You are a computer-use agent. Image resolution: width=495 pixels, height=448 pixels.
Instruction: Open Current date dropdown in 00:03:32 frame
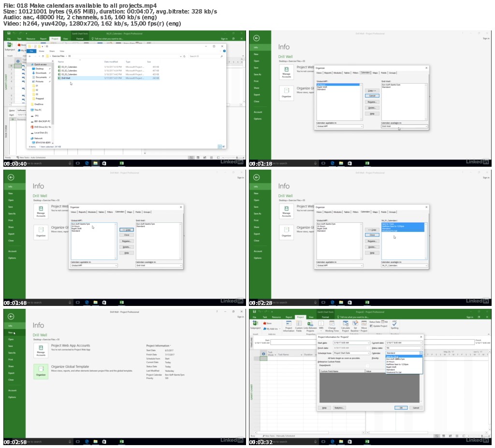tap(421, 343)
